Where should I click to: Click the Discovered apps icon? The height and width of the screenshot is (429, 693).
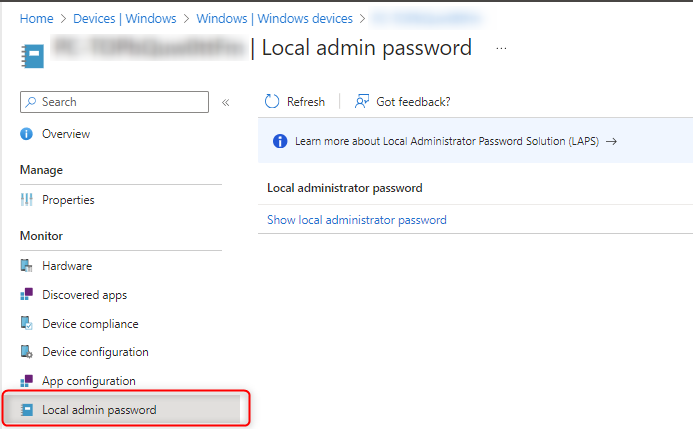(x=27, y=294)
